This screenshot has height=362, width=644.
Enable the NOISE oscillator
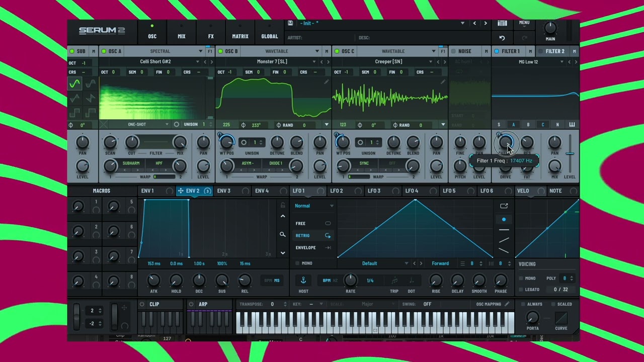click(x=453, y=51)
